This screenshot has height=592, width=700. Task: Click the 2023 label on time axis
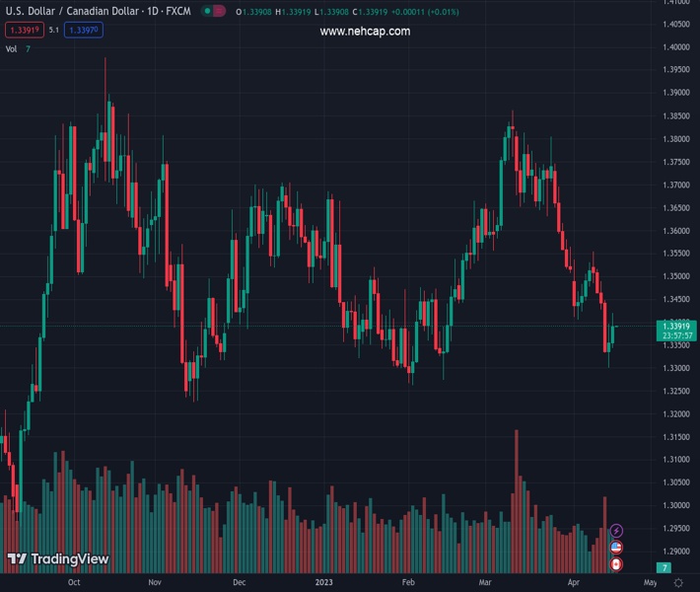coord(324,583)
